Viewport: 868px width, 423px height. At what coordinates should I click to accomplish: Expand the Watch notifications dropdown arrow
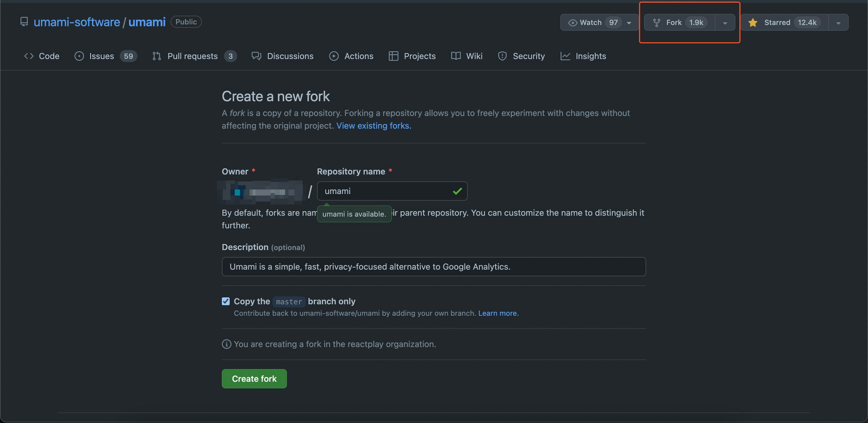click(x=629, y=23)
